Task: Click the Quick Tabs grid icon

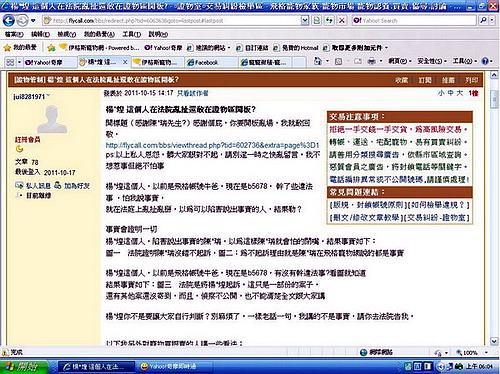Action: coord(10,62)
